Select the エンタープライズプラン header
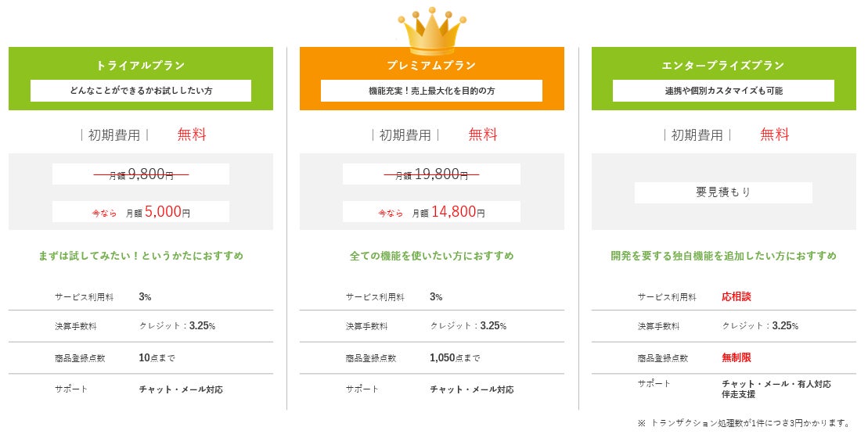This screenshot has width=868, height=445. click(722, 65)
